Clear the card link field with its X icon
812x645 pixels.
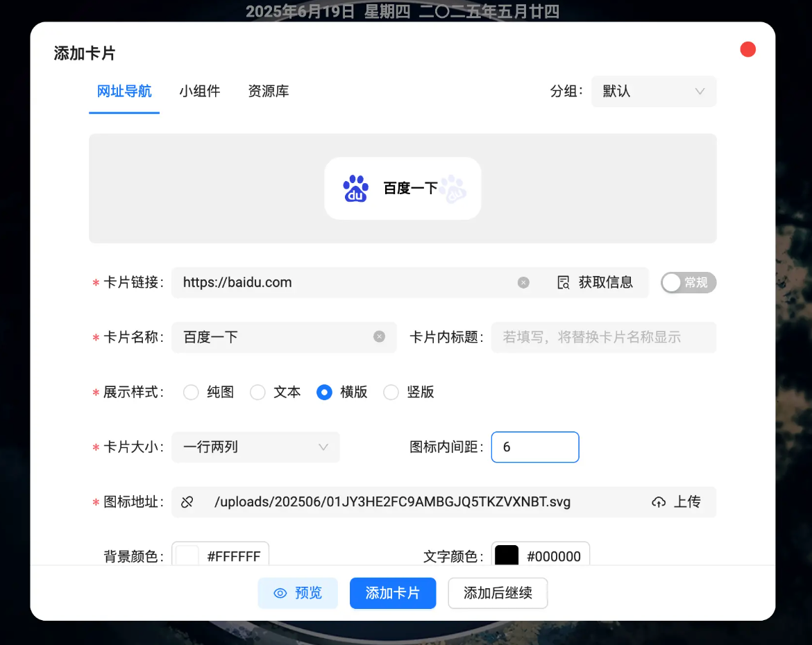point(523,282)
